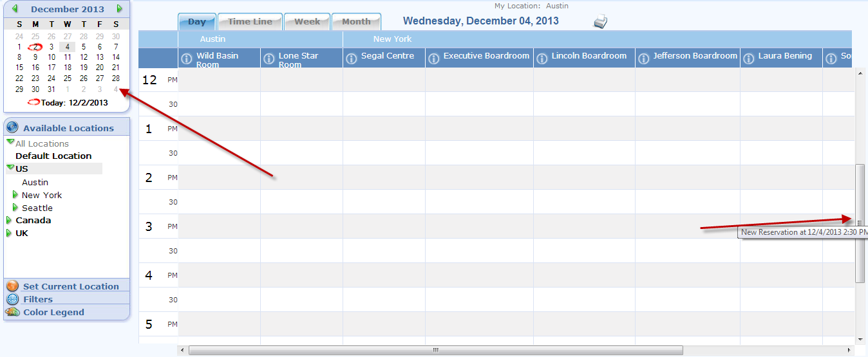This screenshot has height=357, width=868.
Task: Switch to the Month tab
Action: pyautogui.click(x=356, y=22)
